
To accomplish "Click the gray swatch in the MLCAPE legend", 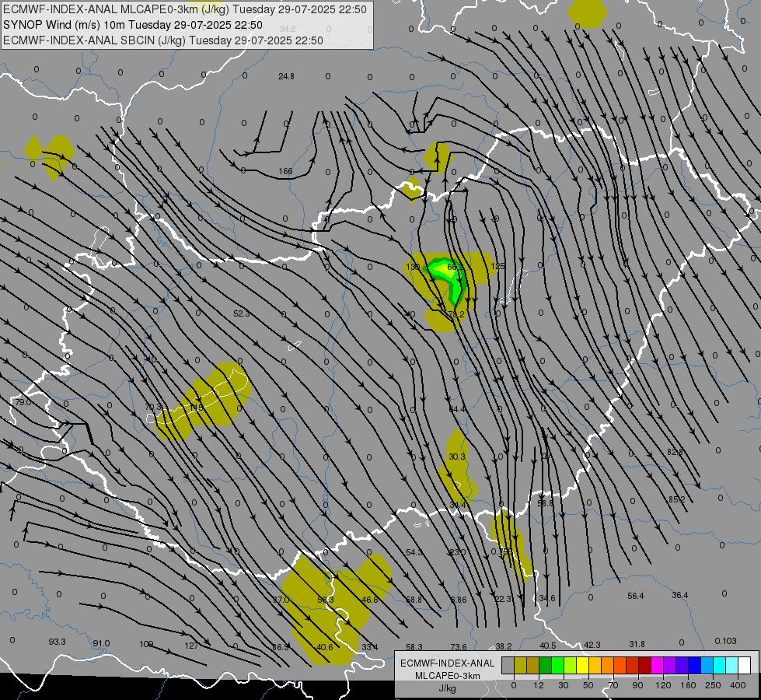I will (508, 665).
